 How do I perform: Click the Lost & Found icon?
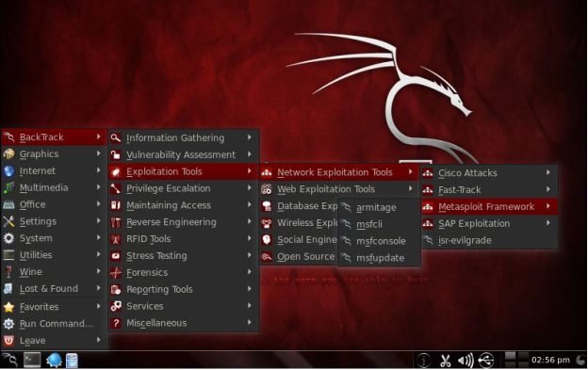(8, 289)
